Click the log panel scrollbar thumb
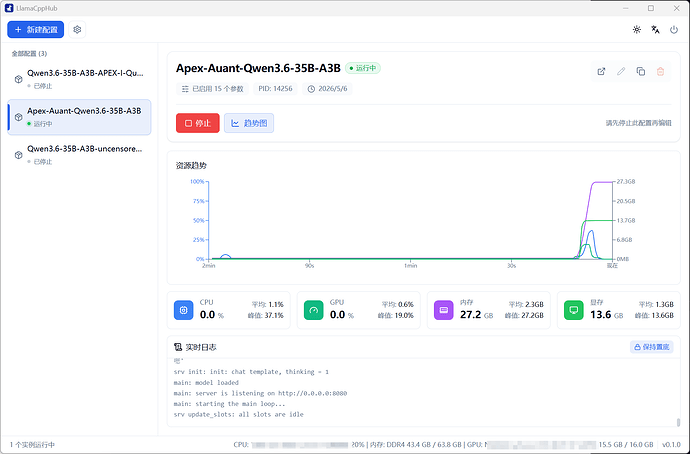The width and height of the screenshot is (690, 454). pyautogui.click(x=678, y=422)
